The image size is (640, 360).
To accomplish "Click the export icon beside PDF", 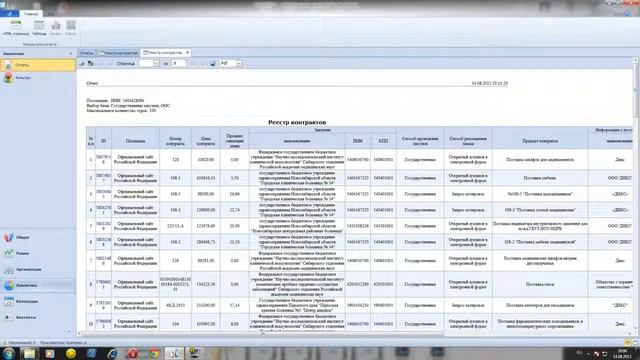I will [213, 64].
